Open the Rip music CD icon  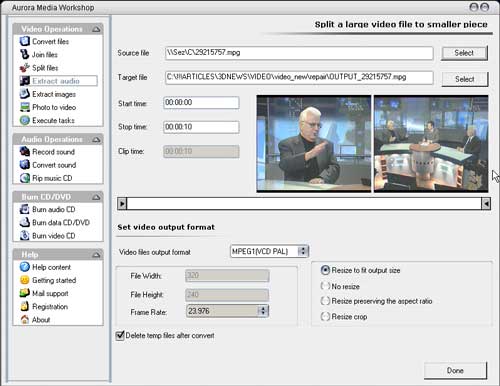(x=25, y=178)
